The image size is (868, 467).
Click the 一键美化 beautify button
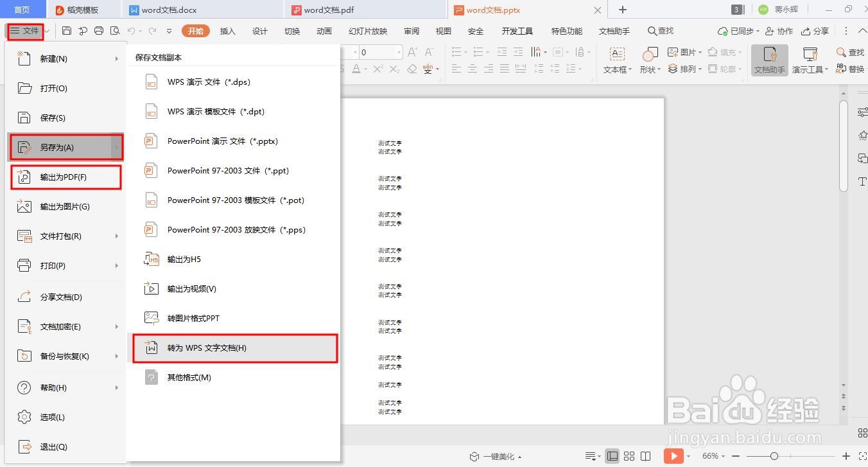(x=499, y=456)
